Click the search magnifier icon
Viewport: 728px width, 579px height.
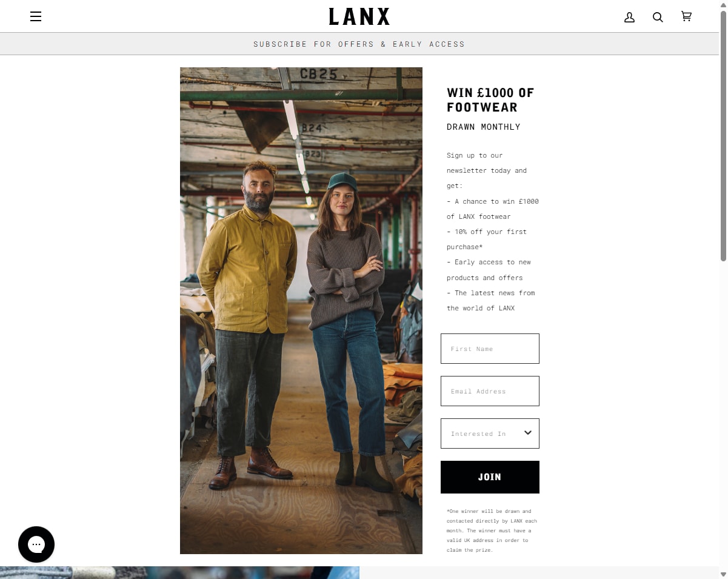[x=658, y=17]
